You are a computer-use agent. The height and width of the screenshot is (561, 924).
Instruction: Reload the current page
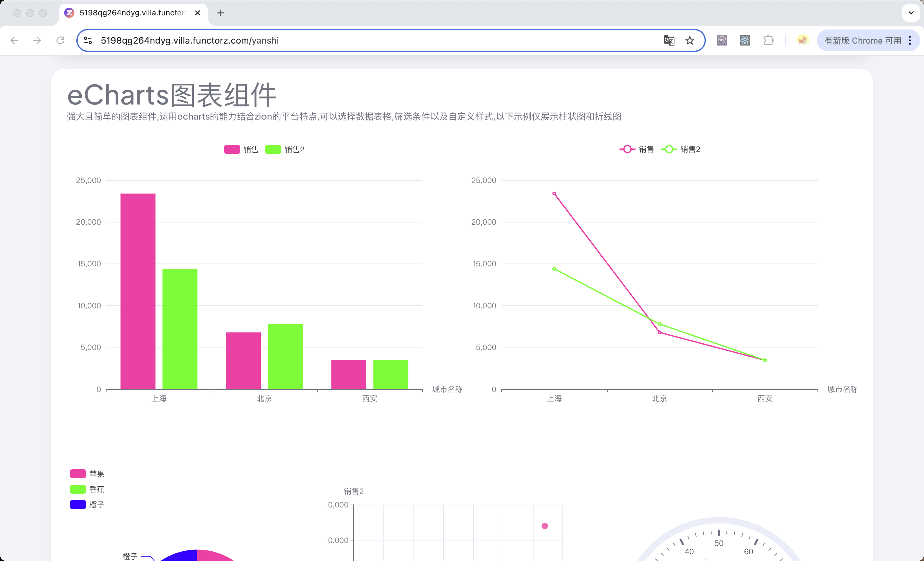60,40
